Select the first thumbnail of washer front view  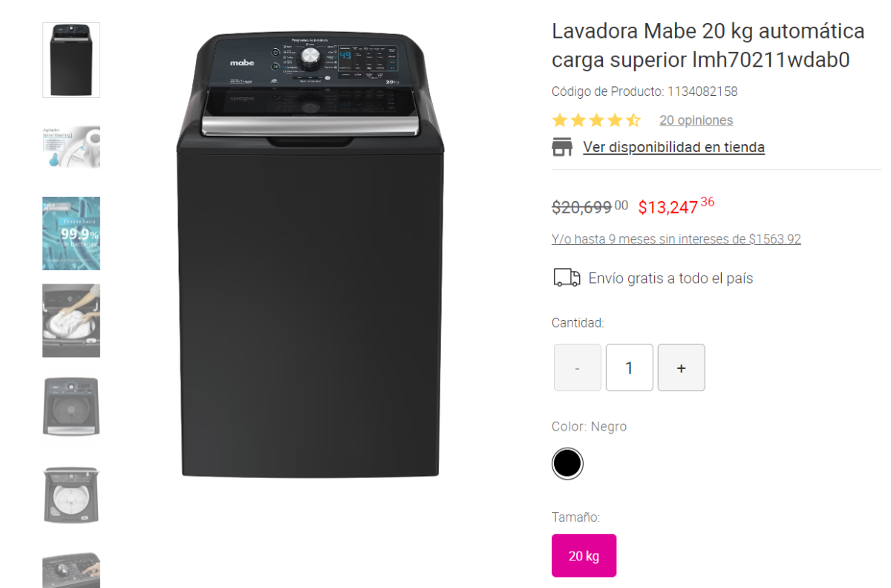coord(71,60)
